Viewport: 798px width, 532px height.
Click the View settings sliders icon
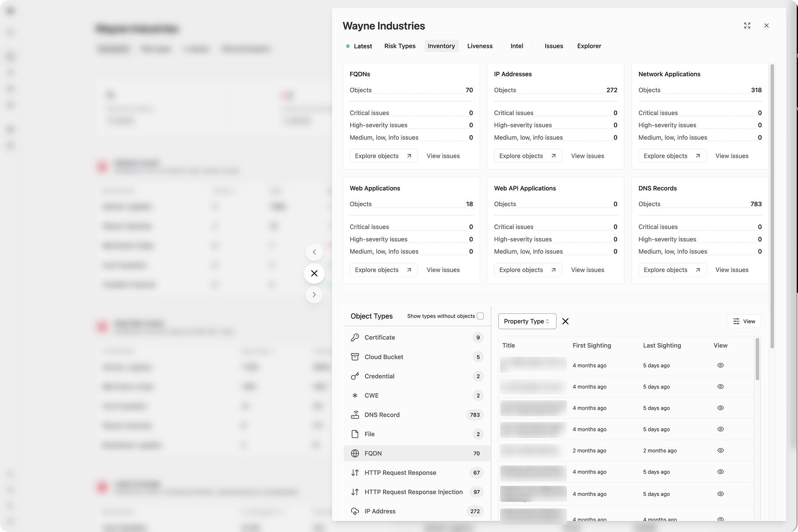[x=736, y=321]
